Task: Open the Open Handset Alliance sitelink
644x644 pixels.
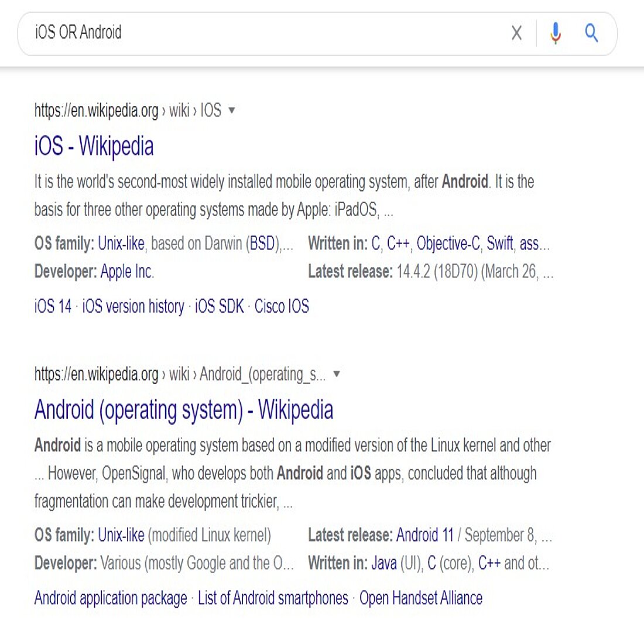Action: point(420,598)
